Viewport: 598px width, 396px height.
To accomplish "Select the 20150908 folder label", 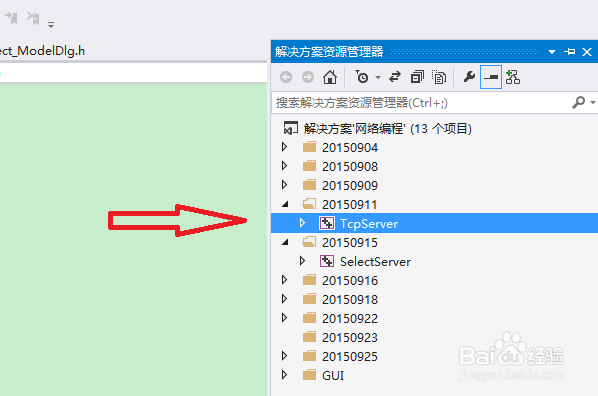I will [350, 167].
